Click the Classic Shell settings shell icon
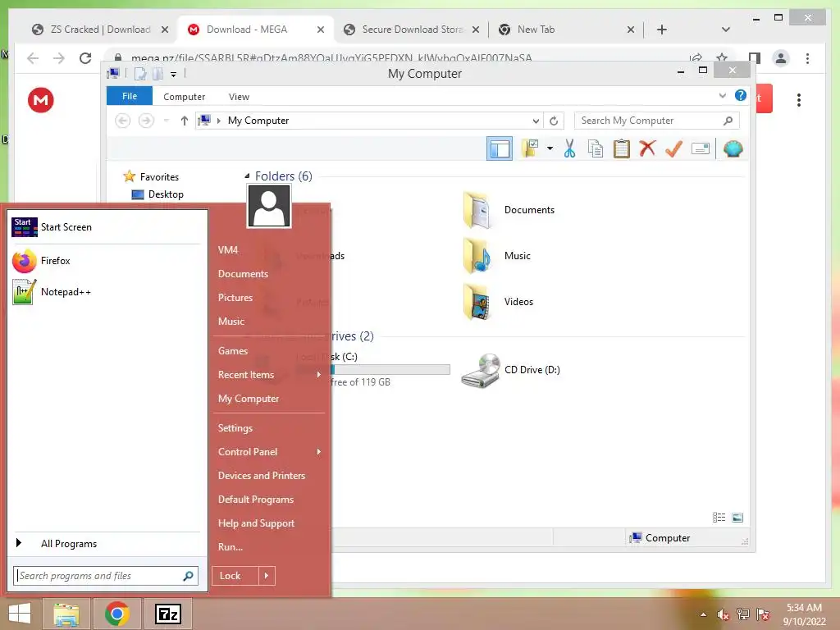Viewport: 840px width, 630px height. (x=733, y=148)
